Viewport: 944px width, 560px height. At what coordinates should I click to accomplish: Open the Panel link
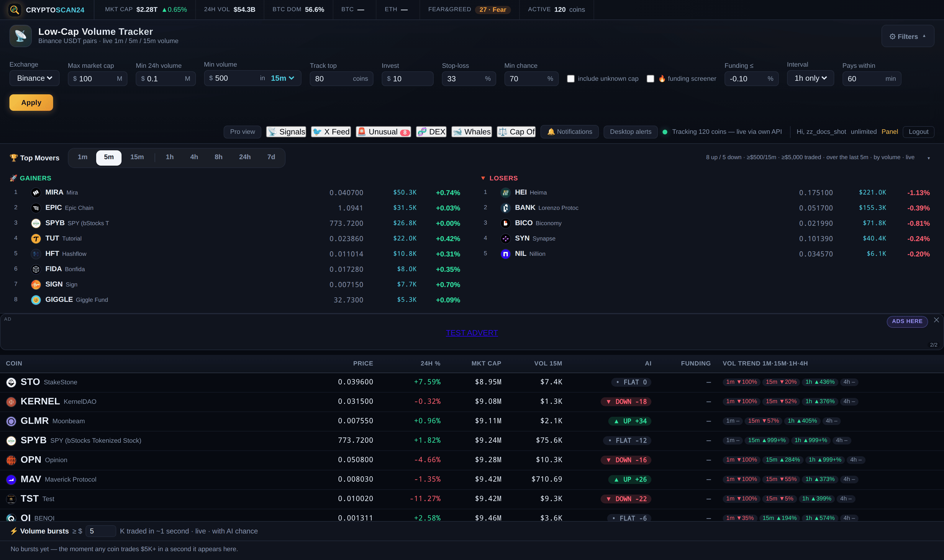coord(890,132)
